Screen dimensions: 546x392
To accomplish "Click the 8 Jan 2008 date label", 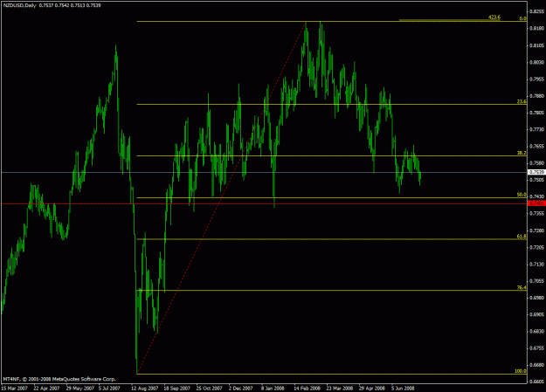I will coord(273,389).
